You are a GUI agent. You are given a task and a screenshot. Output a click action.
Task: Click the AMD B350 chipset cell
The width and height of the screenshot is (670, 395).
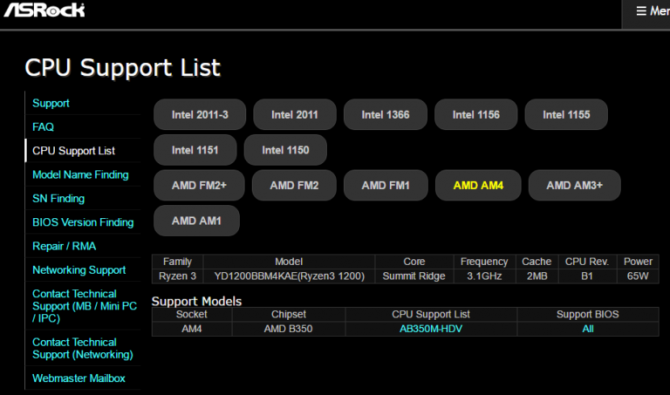[288, 329]
